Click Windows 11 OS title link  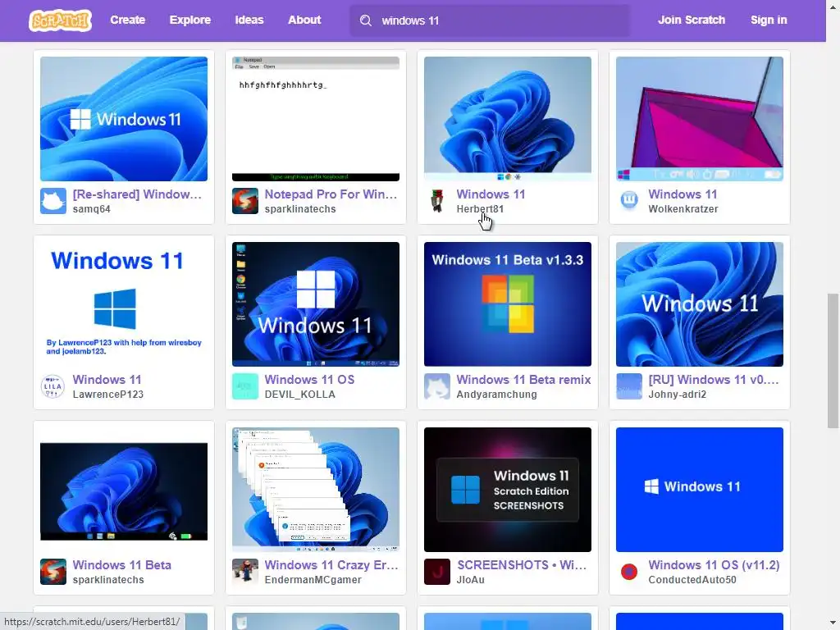pos(309,380)
